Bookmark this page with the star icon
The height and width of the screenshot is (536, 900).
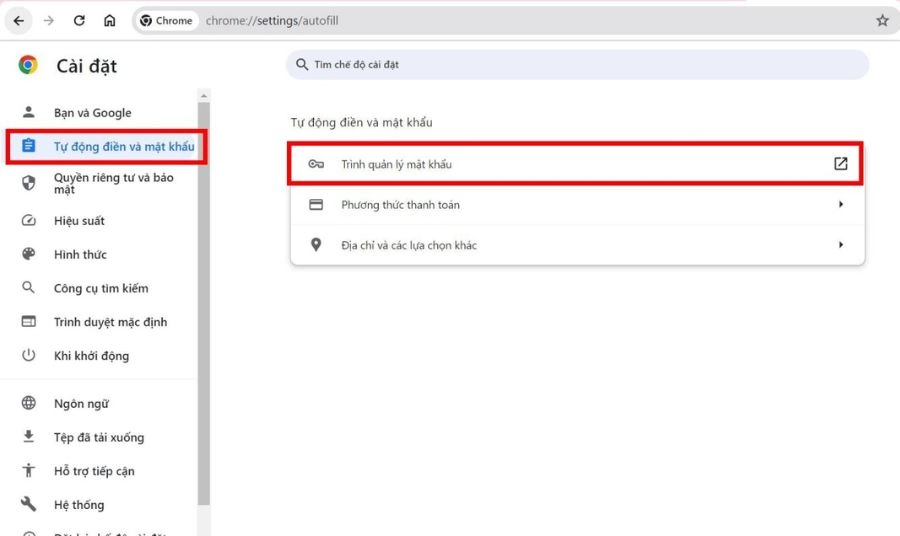click(882, 21)
